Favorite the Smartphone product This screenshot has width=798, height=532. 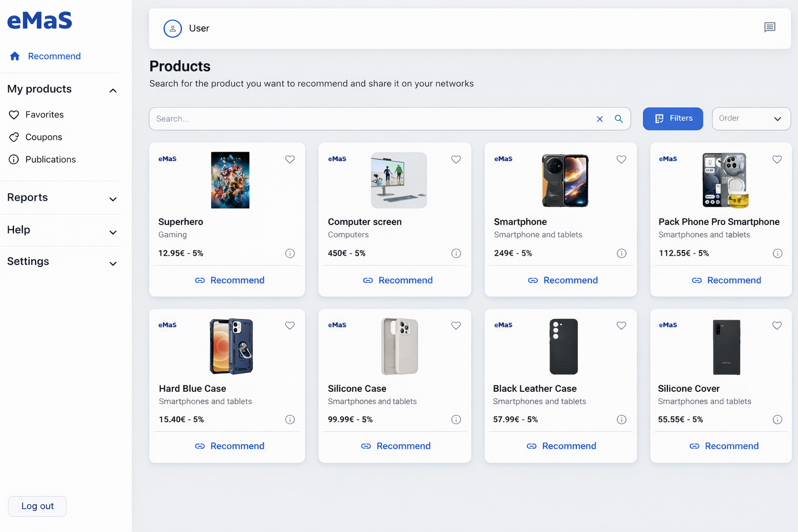(621, 159)
